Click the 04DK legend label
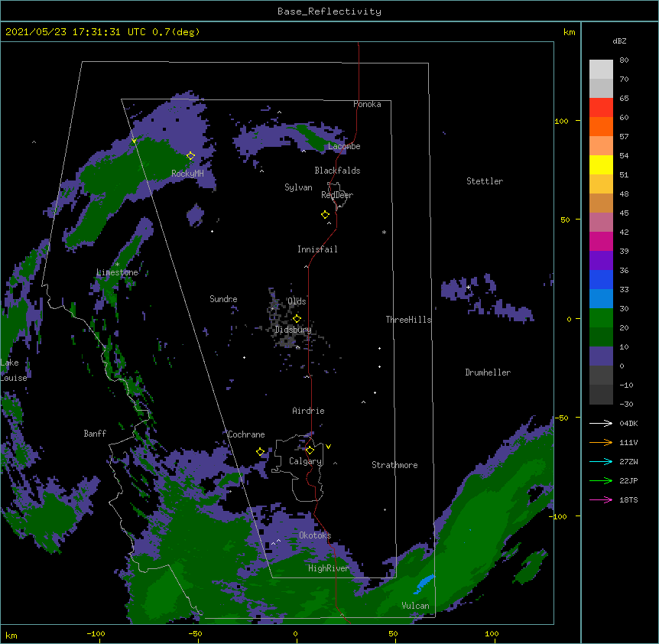 pos(628,423)
